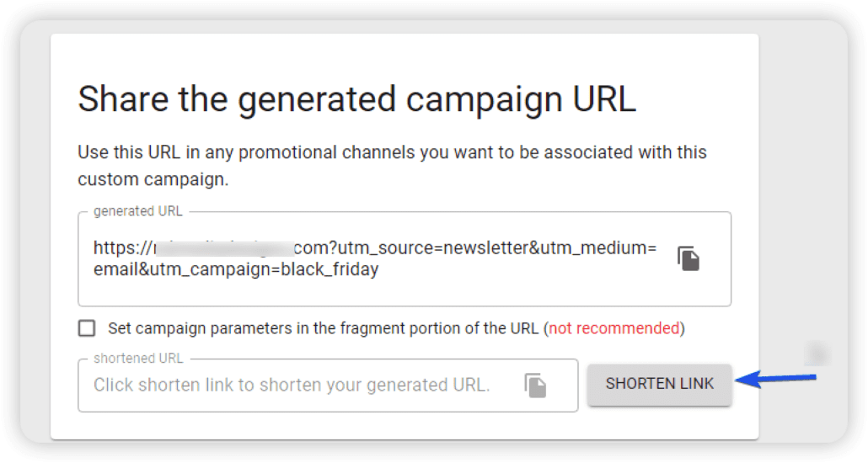Copy the shortened URL to clipboard
Viewport: 868px width, 463px height.
coord(535,385)
